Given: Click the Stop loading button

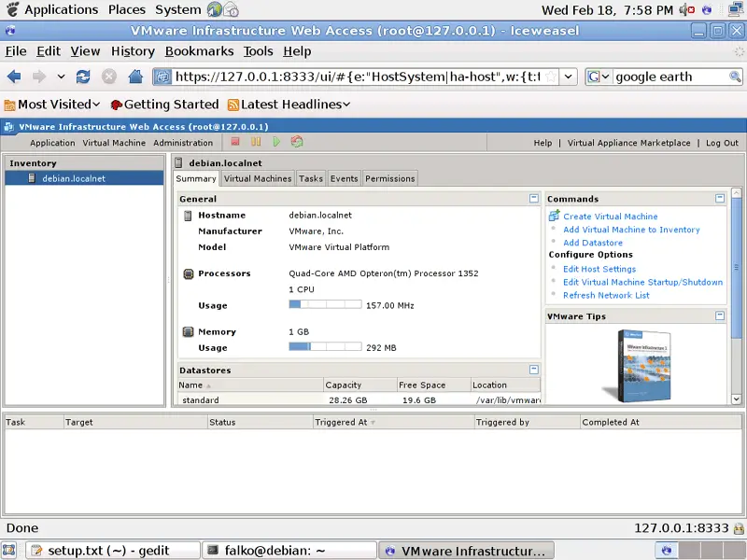Looking at the screenshot, I should click(109, 77).
